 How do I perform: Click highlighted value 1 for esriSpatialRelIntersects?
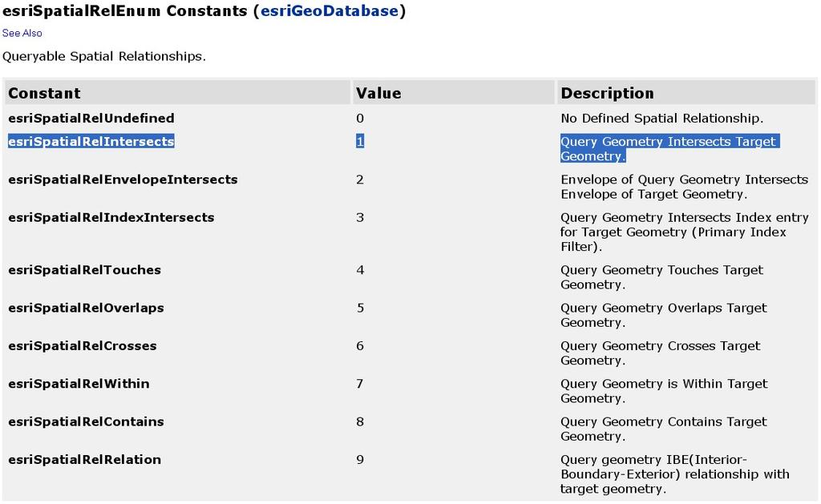[360, 141]
